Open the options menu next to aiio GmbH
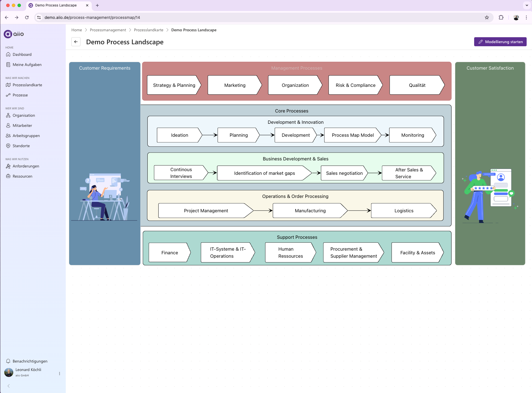 pos(60,373)
